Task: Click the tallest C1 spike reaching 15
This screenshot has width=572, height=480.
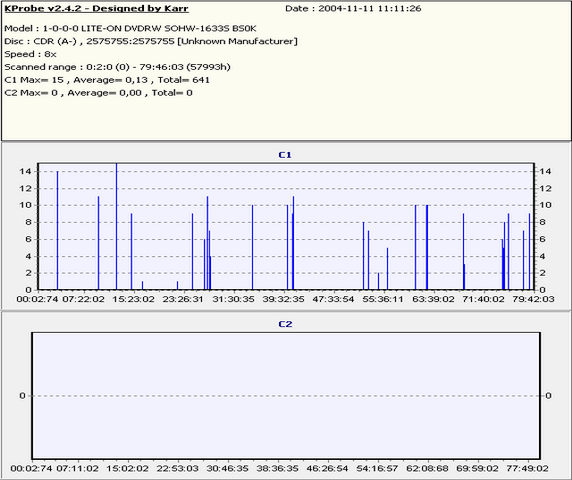Action: (x=116, y=226)
